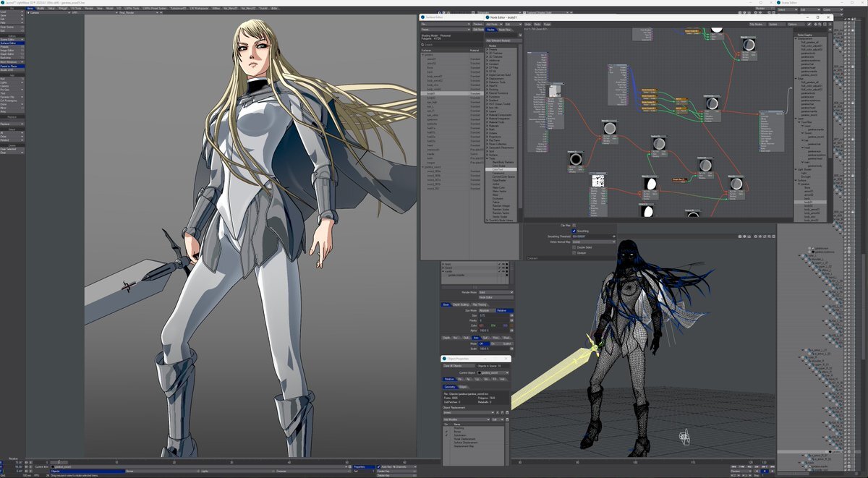Select Relative size mode
Viewport: 868px width, 478px height.
pyautogui.click(x=505, y=310)
